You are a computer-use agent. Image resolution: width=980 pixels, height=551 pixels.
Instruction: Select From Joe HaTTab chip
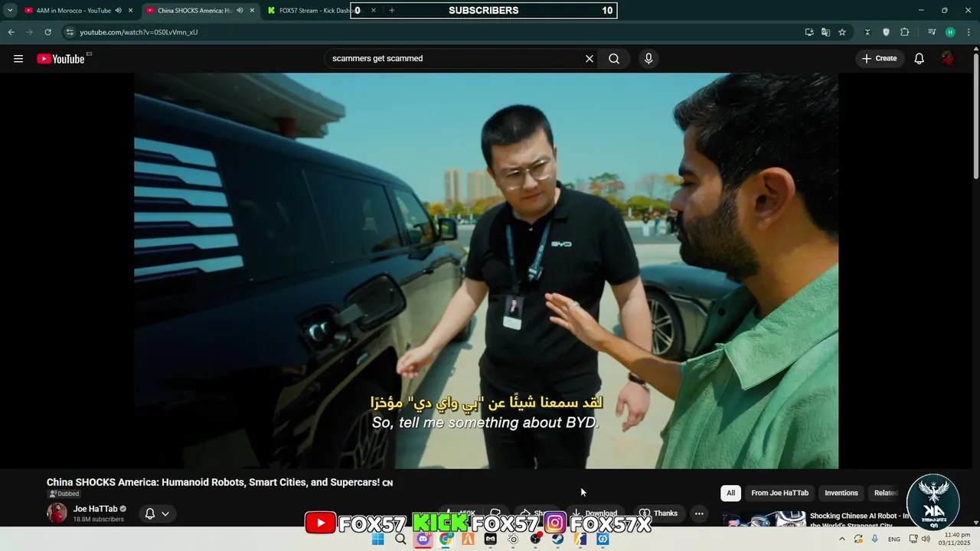tap(779, 493)
